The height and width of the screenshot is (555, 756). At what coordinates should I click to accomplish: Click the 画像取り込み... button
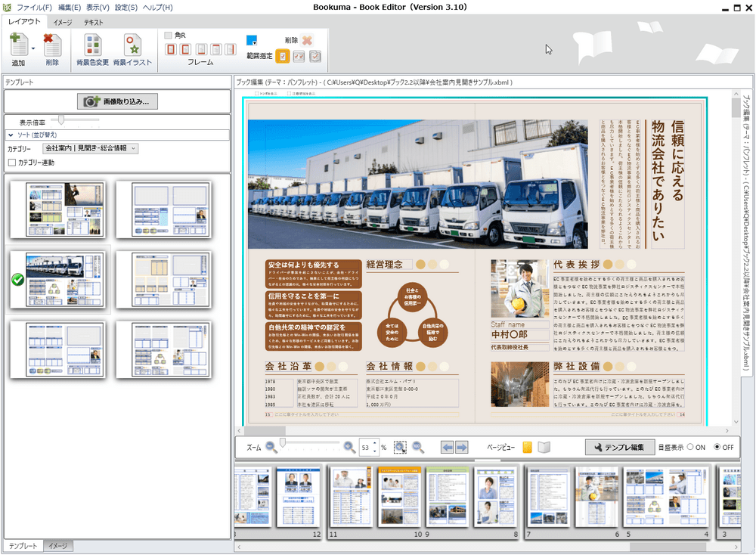117,101
